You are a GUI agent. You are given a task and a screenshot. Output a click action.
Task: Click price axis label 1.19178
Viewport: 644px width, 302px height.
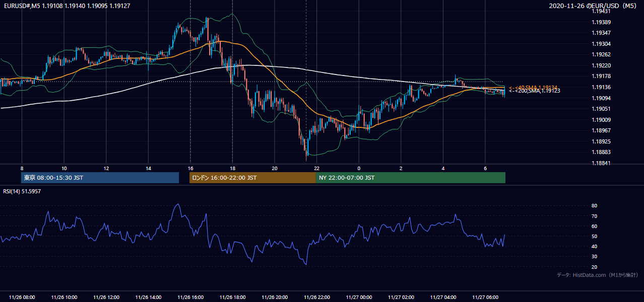601,77
